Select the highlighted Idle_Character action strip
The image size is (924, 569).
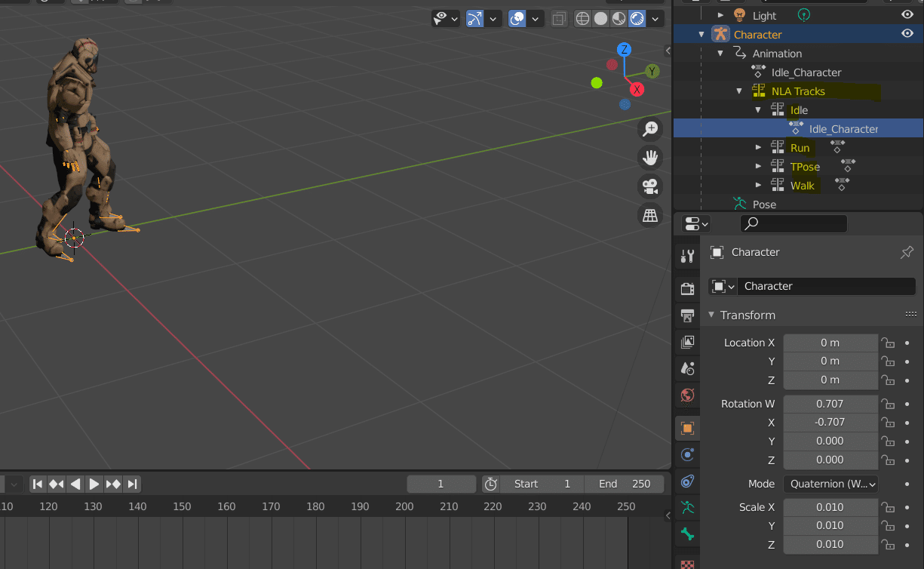pyautogui.click(x=798, y=129)
